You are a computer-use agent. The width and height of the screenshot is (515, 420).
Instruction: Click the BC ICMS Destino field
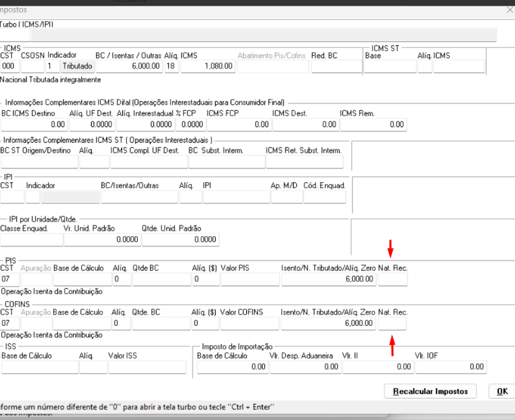pyautogui.click(x=34, y=125)
